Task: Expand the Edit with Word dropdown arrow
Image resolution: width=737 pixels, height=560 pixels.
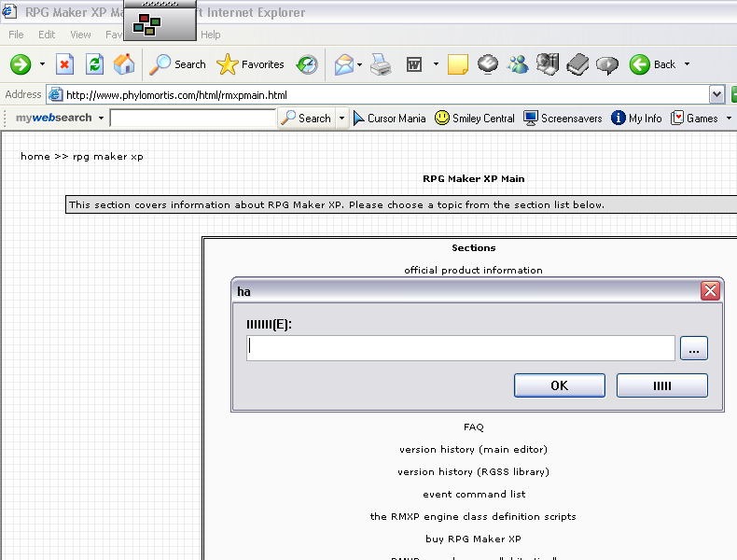Action: (436, 64)
